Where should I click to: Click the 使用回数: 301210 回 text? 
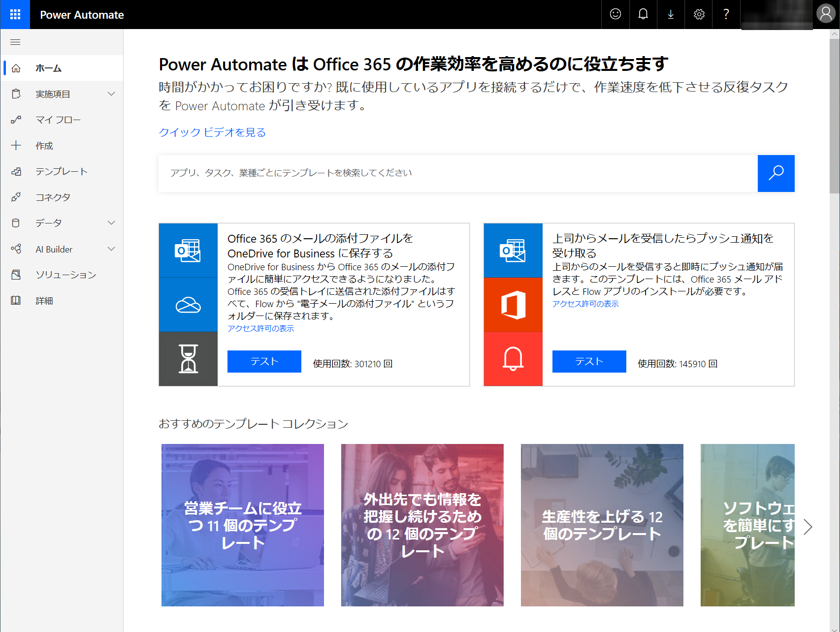click(353, 364)
